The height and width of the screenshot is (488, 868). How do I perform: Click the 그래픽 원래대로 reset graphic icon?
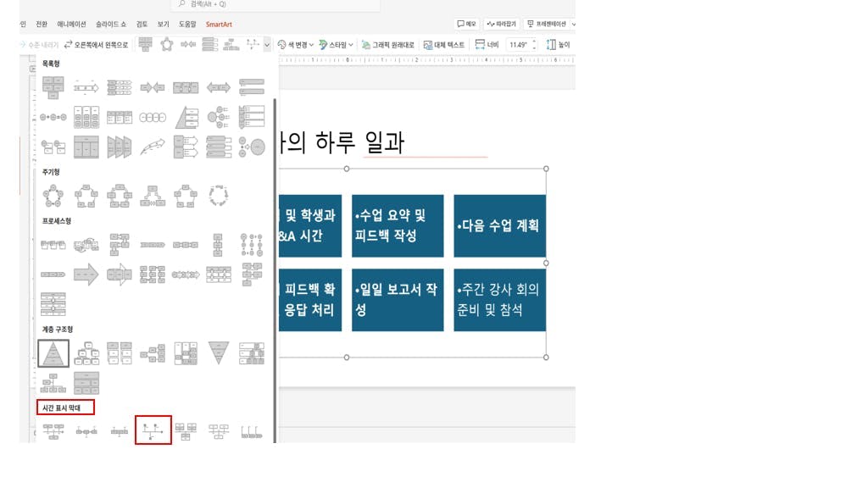coord(393,44)
